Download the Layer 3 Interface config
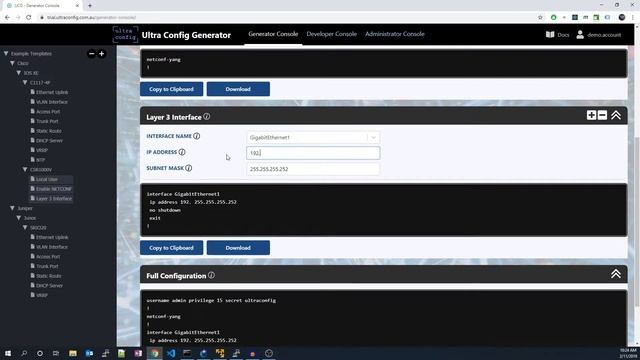 click(x=238, y=248)
